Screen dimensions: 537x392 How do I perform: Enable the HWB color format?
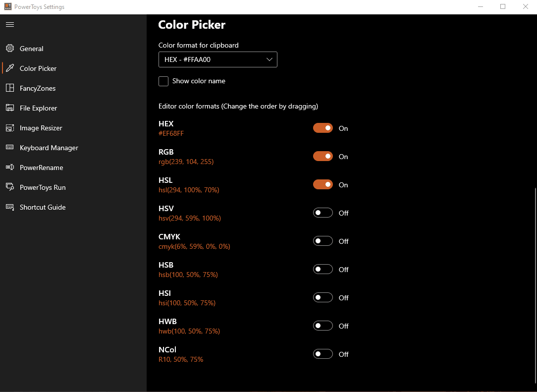tap(322, 326)
